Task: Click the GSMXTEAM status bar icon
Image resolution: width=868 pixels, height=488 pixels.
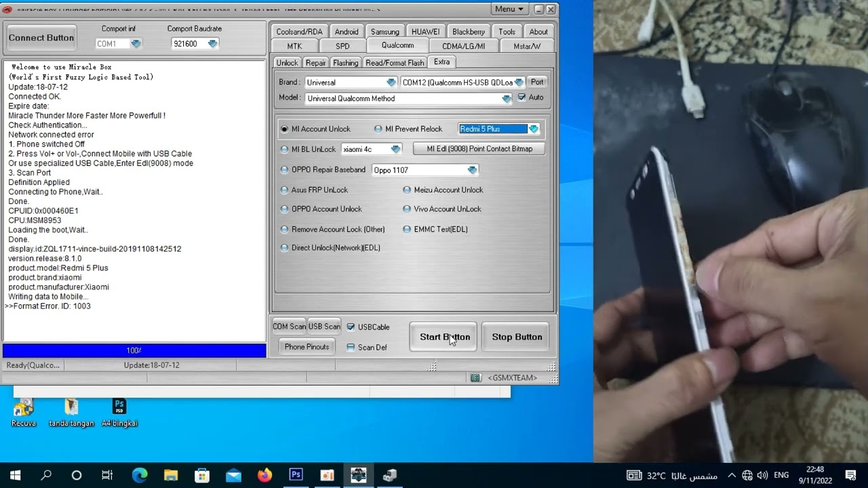Action: click(476, 378)
